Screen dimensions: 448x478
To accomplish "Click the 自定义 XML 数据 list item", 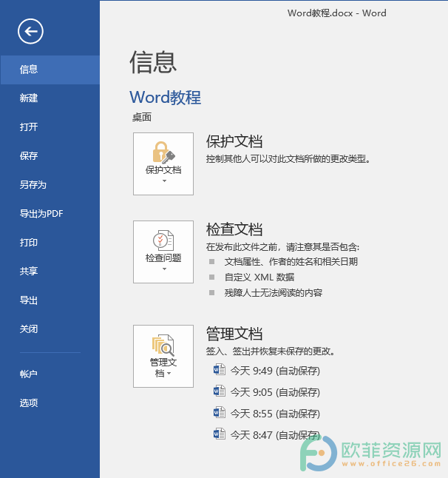I will click(259, 277).
